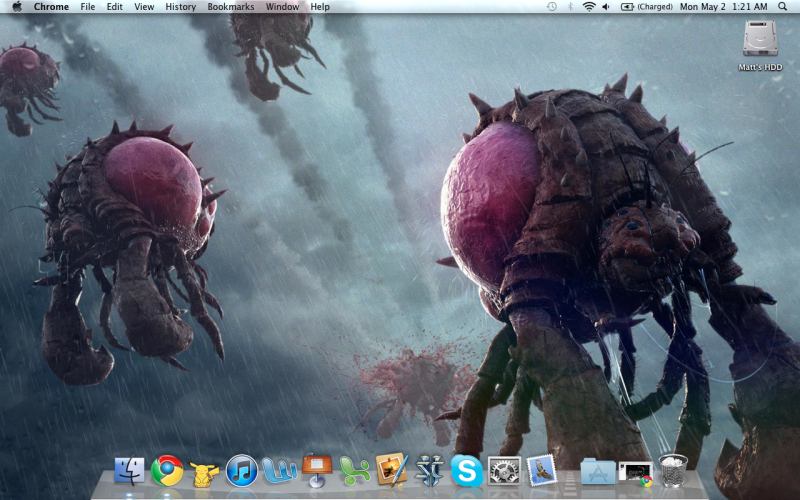This screenshot has height=500, width=800.
Task: Launch iTunes from the Dock
Action: [242, 470]
